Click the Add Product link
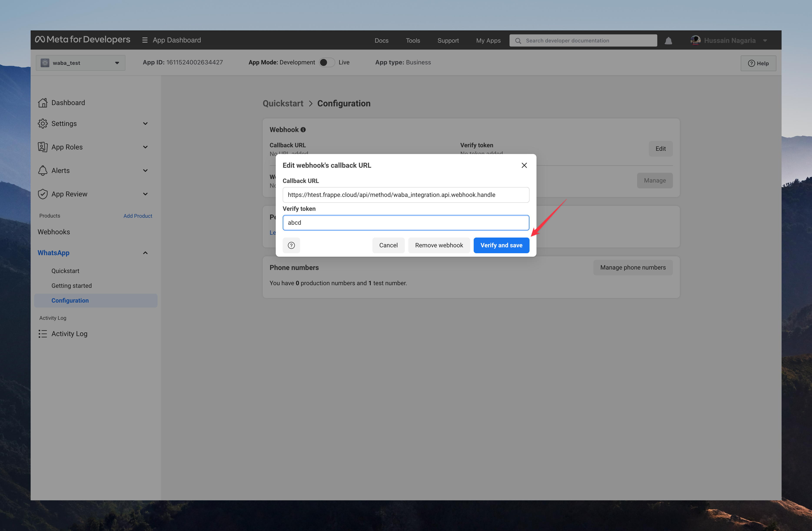 [x=138, y=216]
